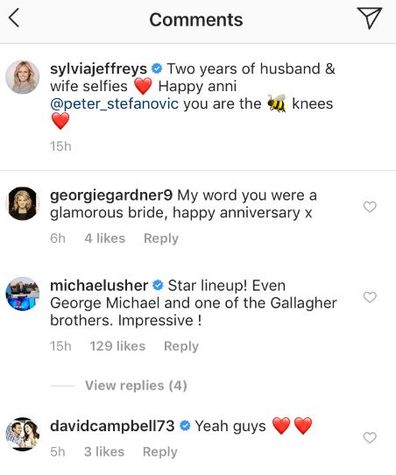Open the @peter_stefanovic mention link
Screen dimensions: 396x475
[114, 104]
